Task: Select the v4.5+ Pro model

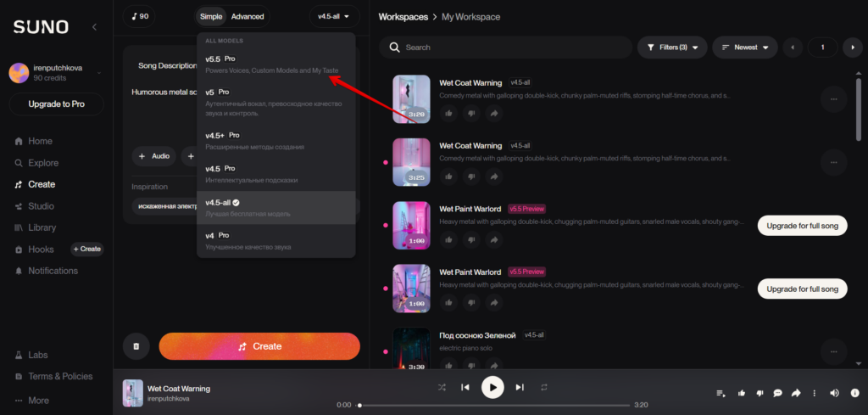Action: tap(275, 141)
